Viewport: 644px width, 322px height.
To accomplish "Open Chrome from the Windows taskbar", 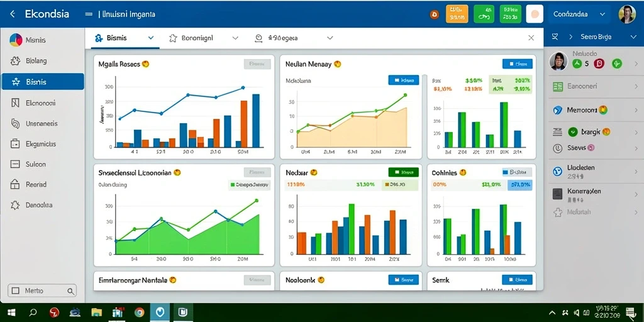I will coord(139,313).
